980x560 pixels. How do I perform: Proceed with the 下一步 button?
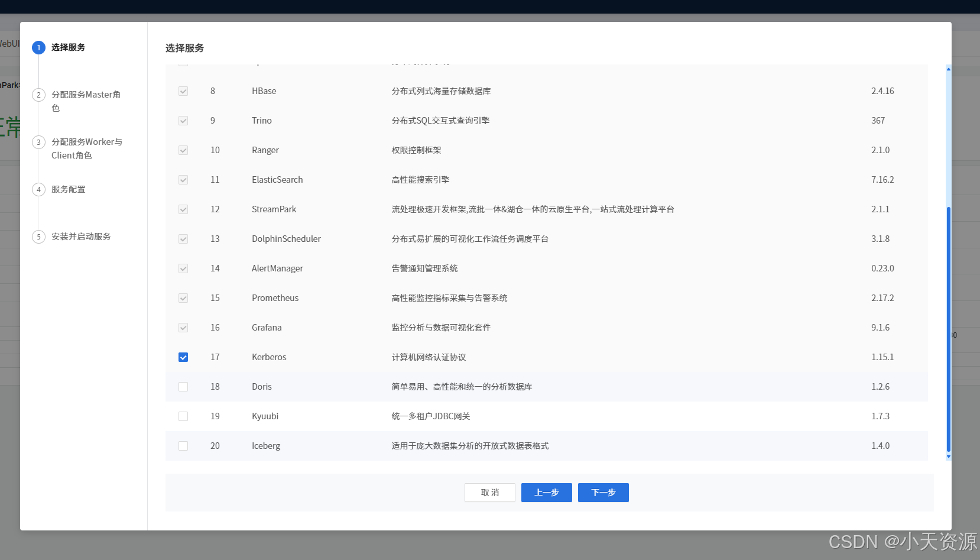[603, 493]
